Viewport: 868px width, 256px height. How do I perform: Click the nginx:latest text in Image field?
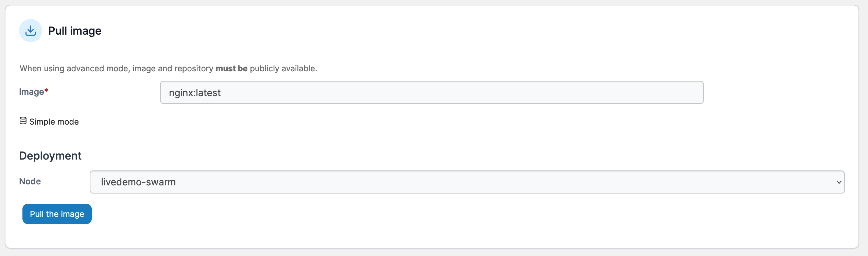195,93
